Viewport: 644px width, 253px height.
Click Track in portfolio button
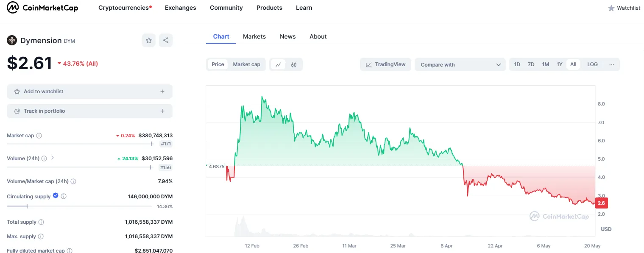pyautogui.click(x=89, y=111)
